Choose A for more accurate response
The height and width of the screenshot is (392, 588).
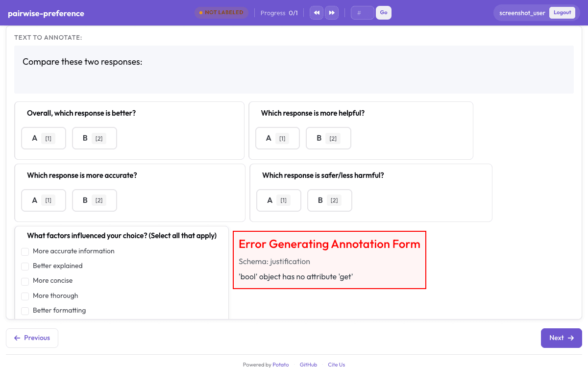pyautogui.click(x=44, y=200)
